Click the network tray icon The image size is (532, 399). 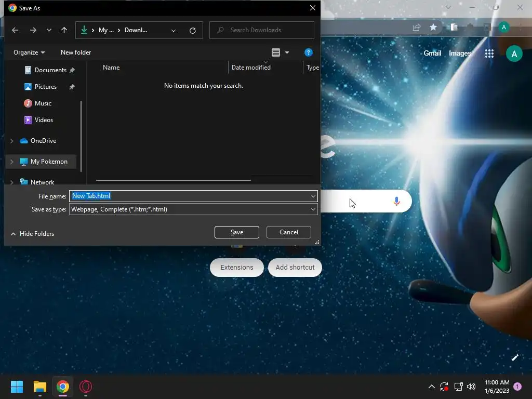pyautogui.click(x=458, y=387)
